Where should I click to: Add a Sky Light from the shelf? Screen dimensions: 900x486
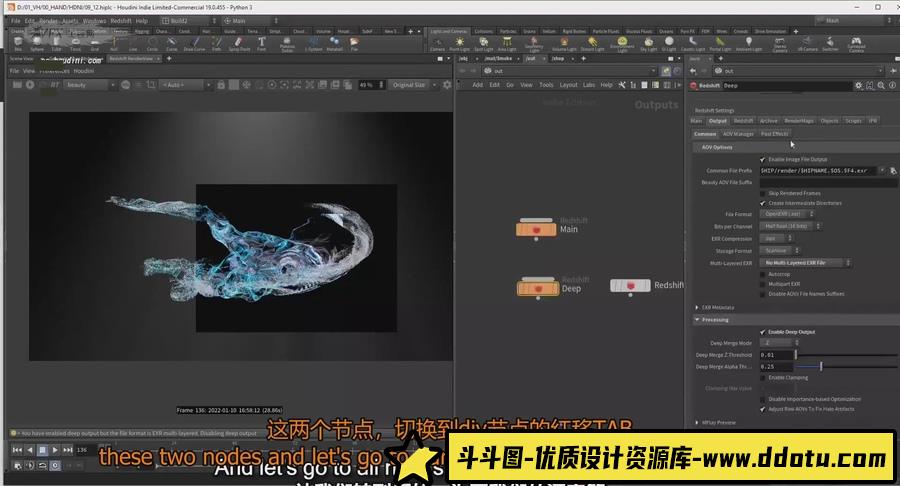click(x=648, y=44)
